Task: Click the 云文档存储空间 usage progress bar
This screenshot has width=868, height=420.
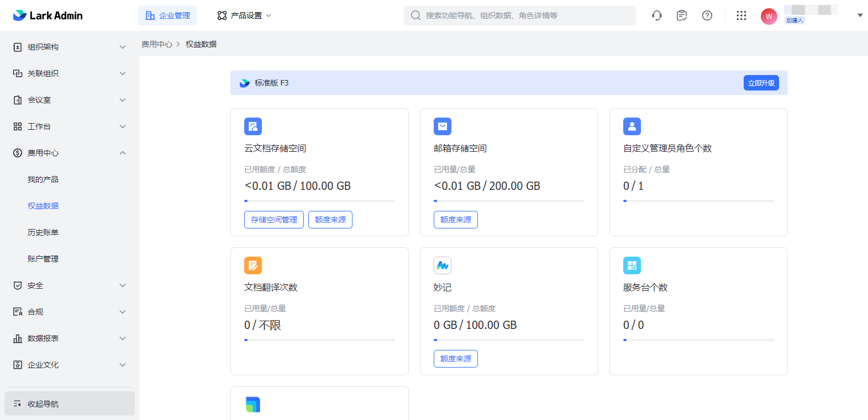Action: coord(319,201)
